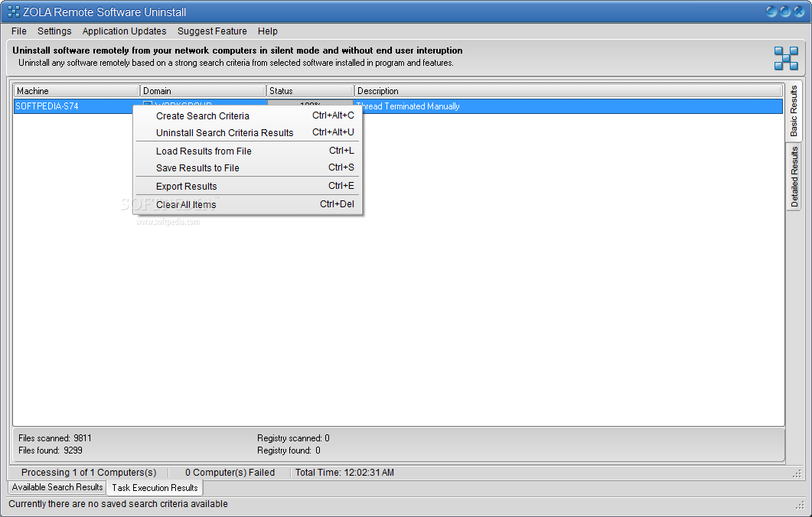
Task: Click the 0 Computer(s) Failed status
Action: click(x=230, y=473)
